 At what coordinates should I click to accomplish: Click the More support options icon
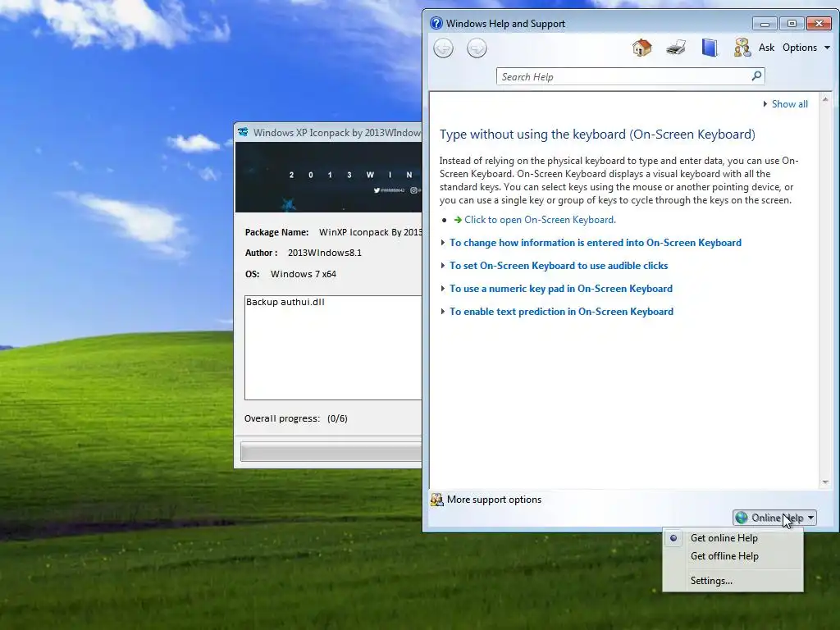pyautogui.click(x=437, y=500)
